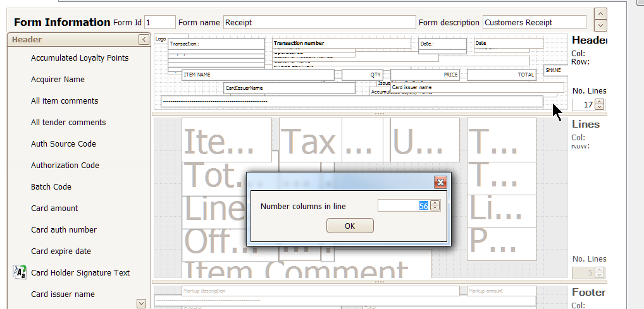Click the Form Id input field

pyautogui.click(x=159, y=23)
